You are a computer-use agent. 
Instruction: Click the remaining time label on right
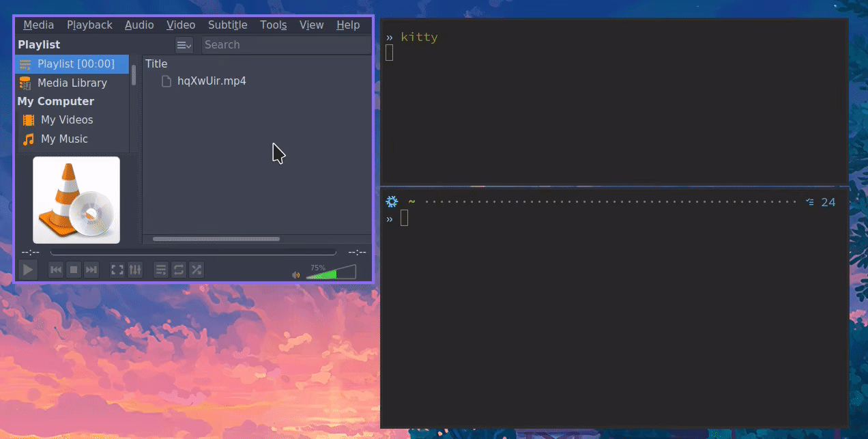[x=357, y=253]
